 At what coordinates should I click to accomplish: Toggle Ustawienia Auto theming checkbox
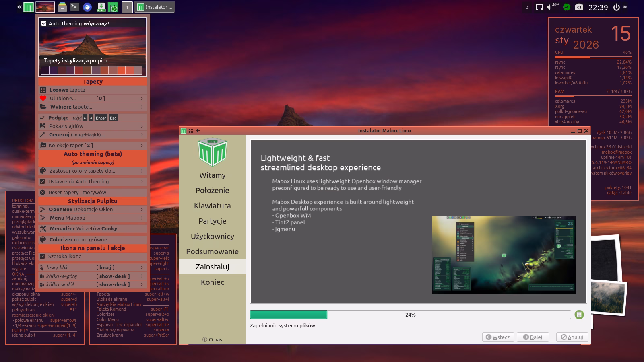(43, 181)
